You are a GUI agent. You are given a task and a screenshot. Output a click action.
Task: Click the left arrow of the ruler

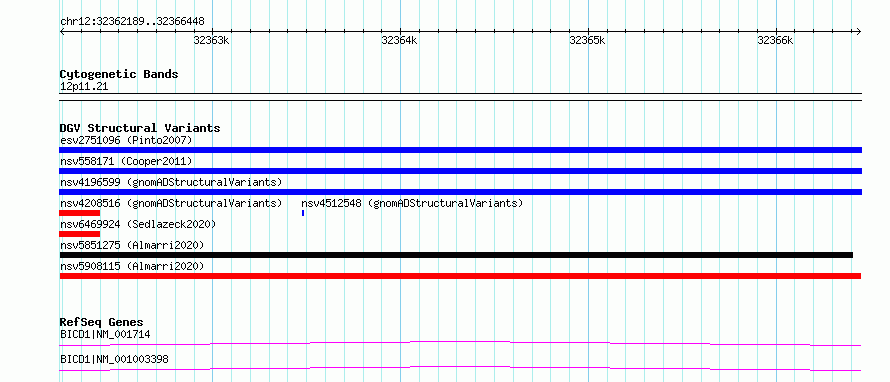click(x=62, y=31)
